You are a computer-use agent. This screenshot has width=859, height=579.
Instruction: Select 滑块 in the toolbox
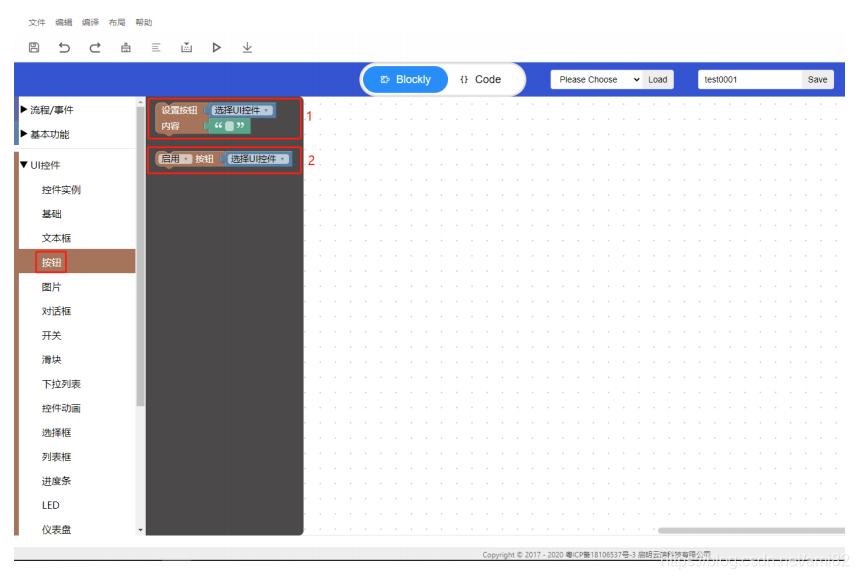(51, 359)
